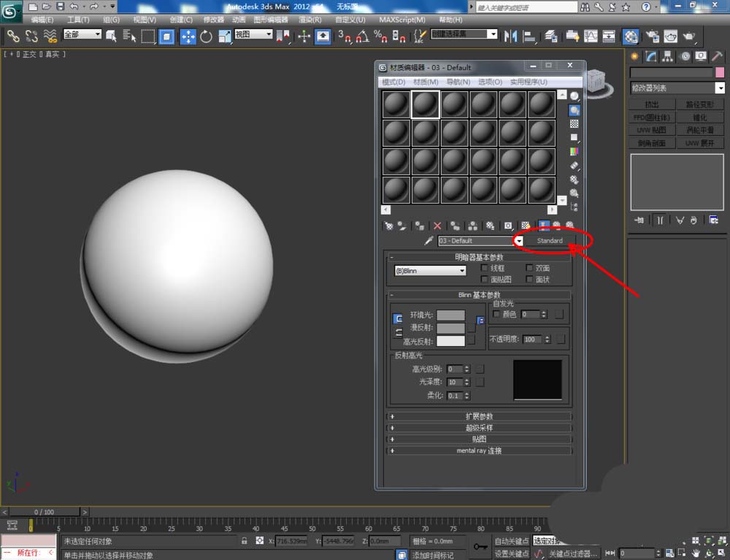
Task: Select the Move tool in main toolbar
Action: coord(188,36)
